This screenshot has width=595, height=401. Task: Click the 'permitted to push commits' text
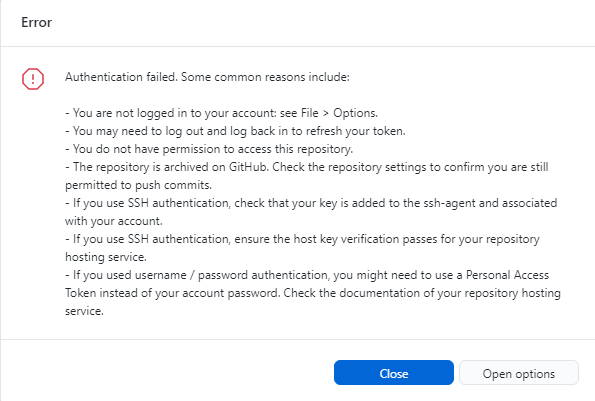point(139,185)
